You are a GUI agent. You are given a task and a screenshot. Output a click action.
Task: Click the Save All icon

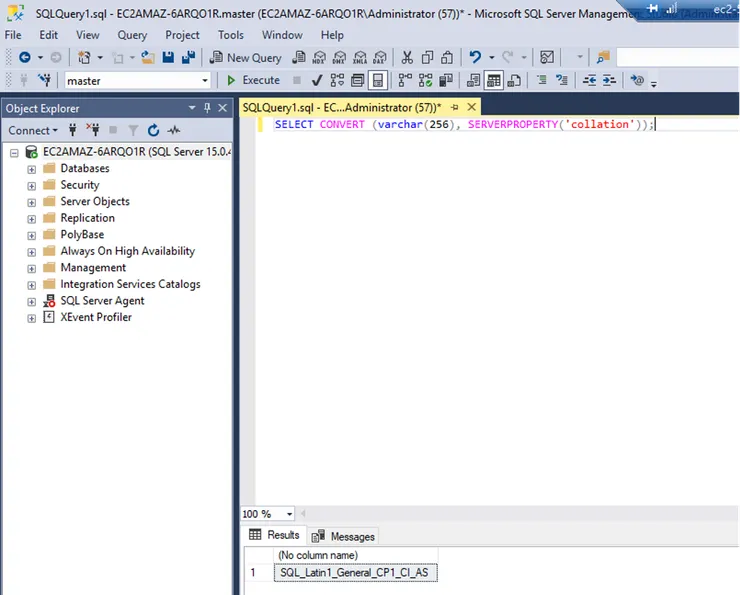pyautogui.click(x=188, y=58)
